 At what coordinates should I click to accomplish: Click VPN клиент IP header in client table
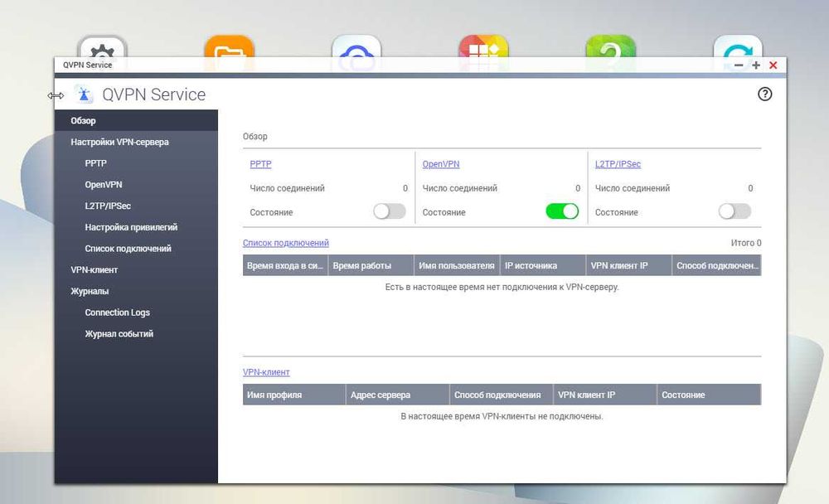[x=605, y=395]
